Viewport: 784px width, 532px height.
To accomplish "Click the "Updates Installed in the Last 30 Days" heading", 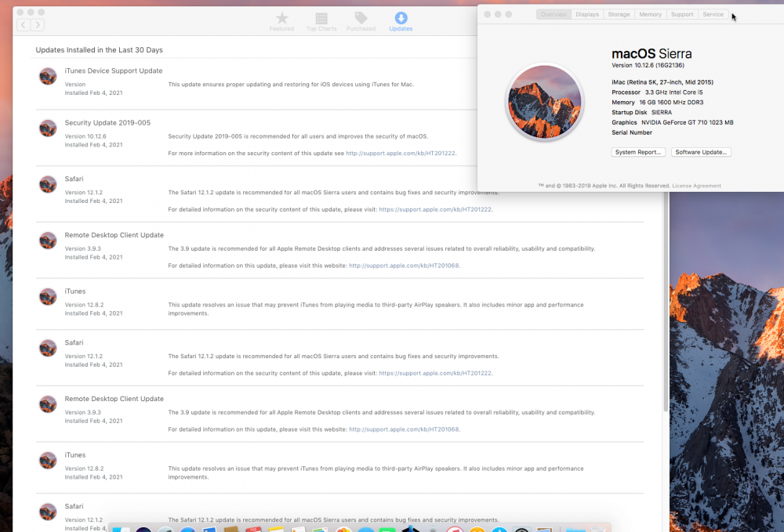I will coord(99,50).
